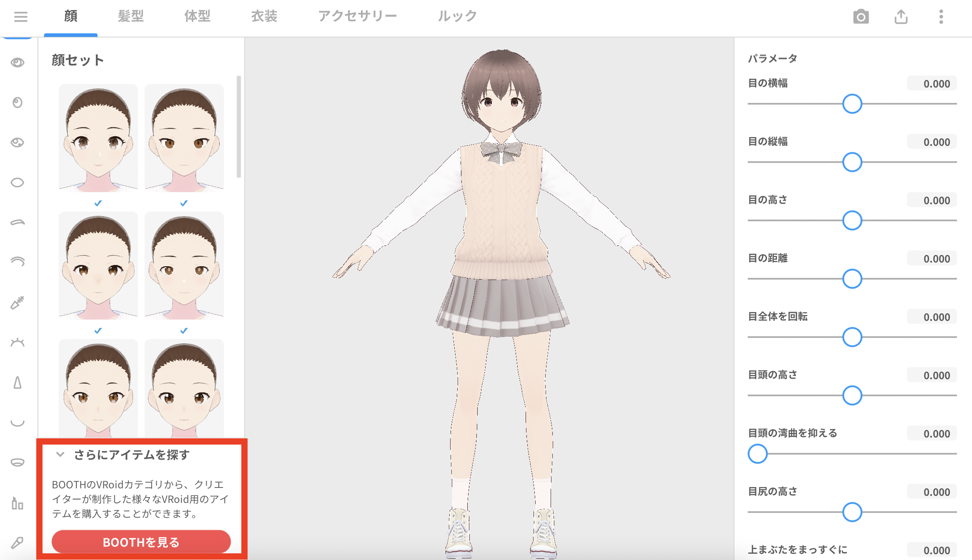Click the BOOTHを見る button

pos(140,542)
